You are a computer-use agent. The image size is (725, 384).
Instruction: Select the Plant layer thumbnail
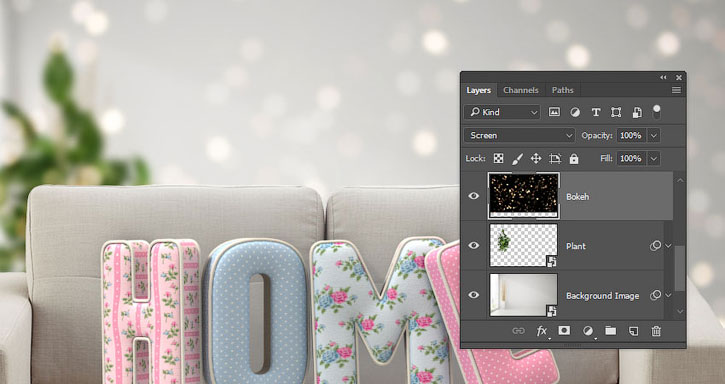tap(524, 246)
